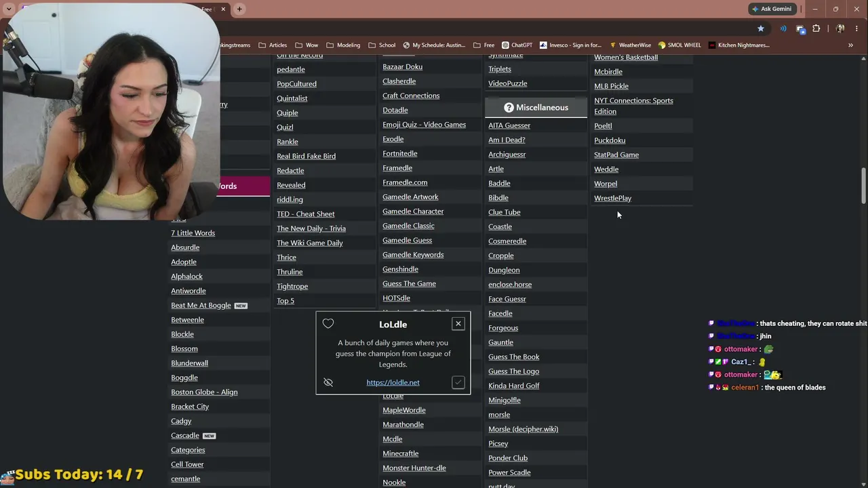Click the Bracket City entry

(190, 407)
